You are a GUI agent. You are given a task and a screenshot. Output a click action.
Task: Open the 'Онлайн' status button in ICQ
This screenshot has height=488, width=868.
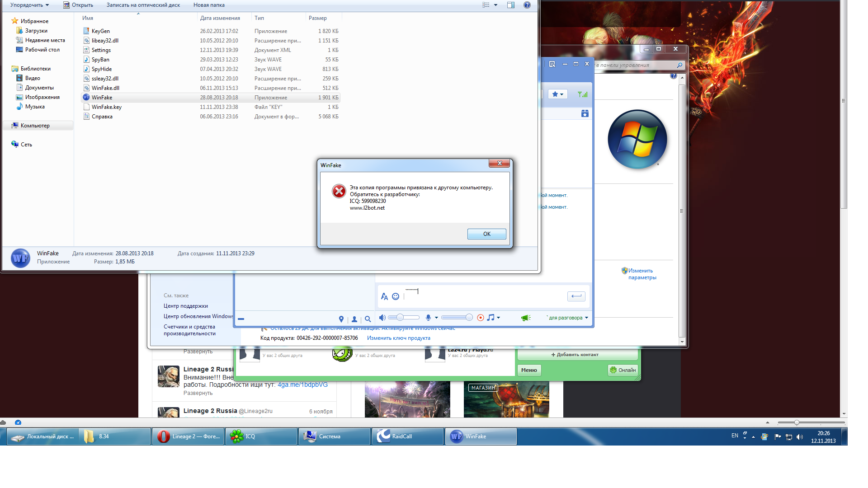[623, 370]
